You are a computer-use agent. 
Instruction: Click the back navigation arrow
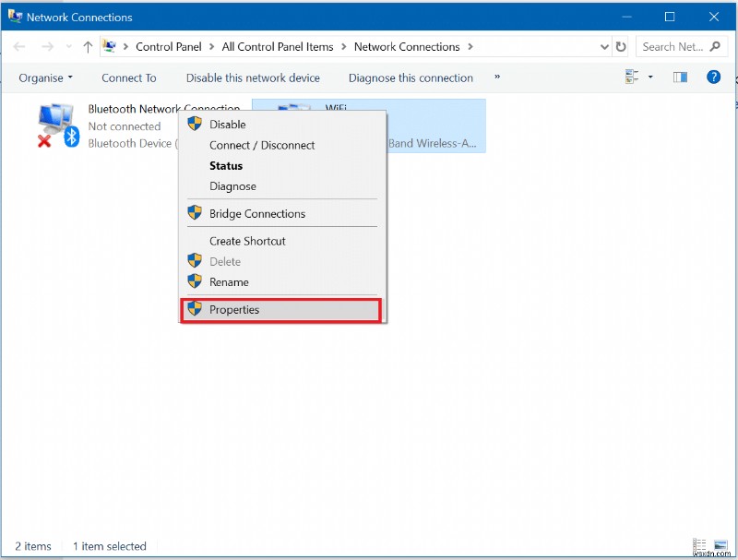20,46
